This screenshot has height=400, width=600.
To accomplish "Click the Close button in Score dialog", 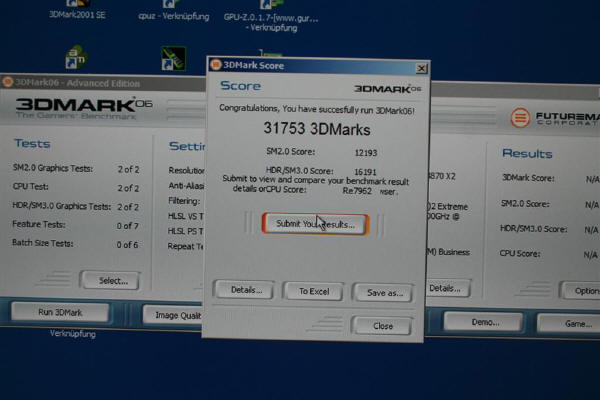I will [x=382, y=326].
